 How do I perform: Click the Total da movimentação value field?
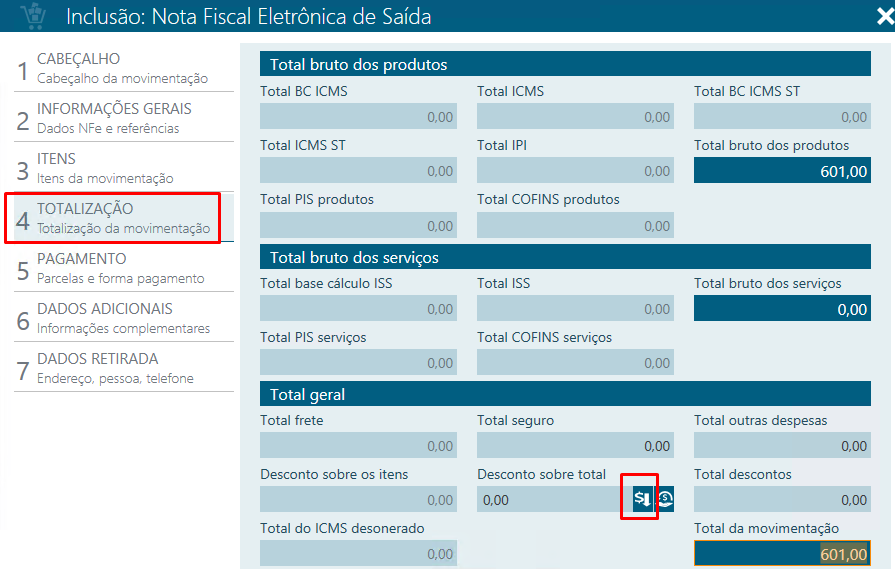click(x=782, y=553)
